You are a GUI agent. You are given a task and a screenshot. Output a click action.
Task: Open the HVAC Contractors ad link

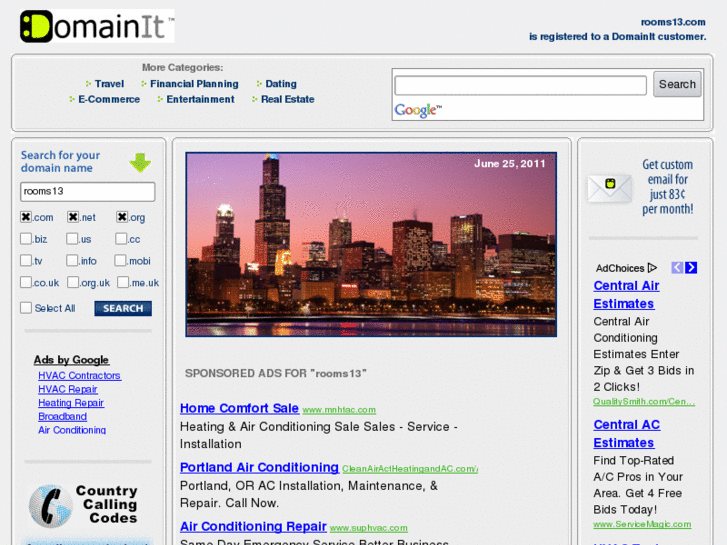[79, 375]
